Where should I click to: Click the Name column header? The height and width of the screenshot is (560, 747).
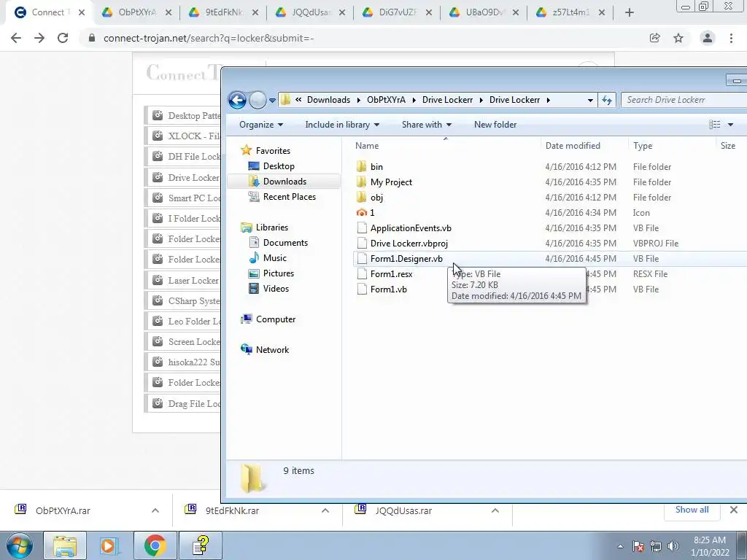coord(367,146)
